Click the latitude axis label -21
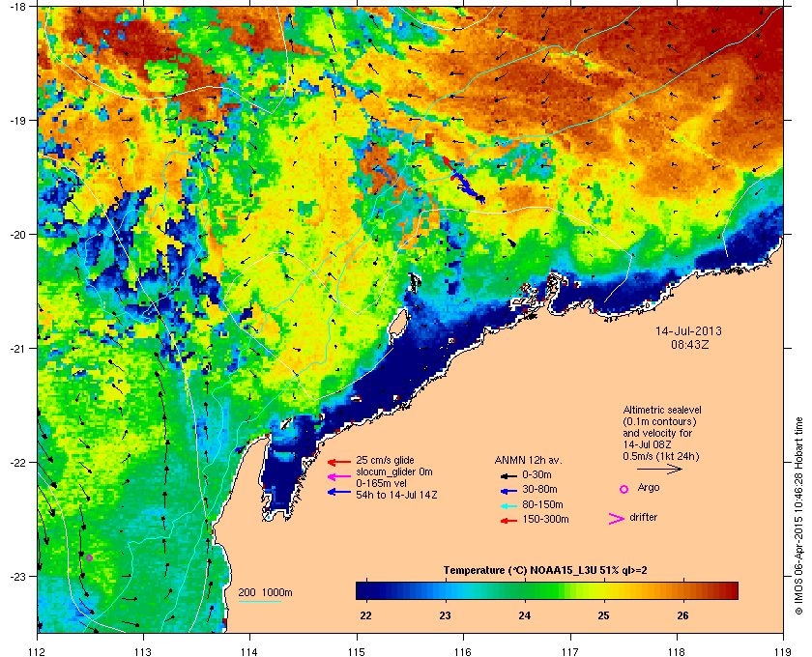 tap(18, 349)
